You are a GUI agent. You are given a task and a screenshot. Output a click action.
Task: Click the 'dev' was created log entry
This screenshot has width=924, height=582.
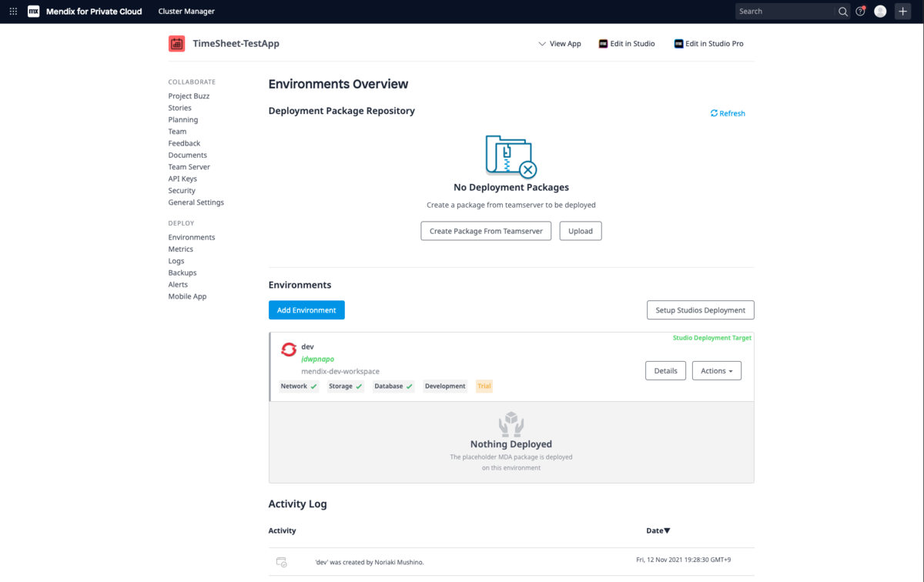click(370, 562)
